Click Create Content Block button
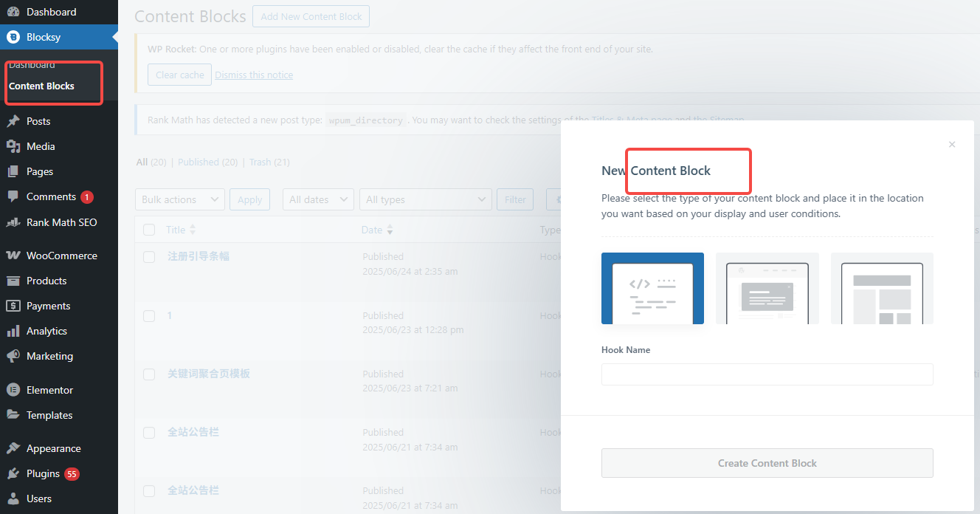 [767, 463]
